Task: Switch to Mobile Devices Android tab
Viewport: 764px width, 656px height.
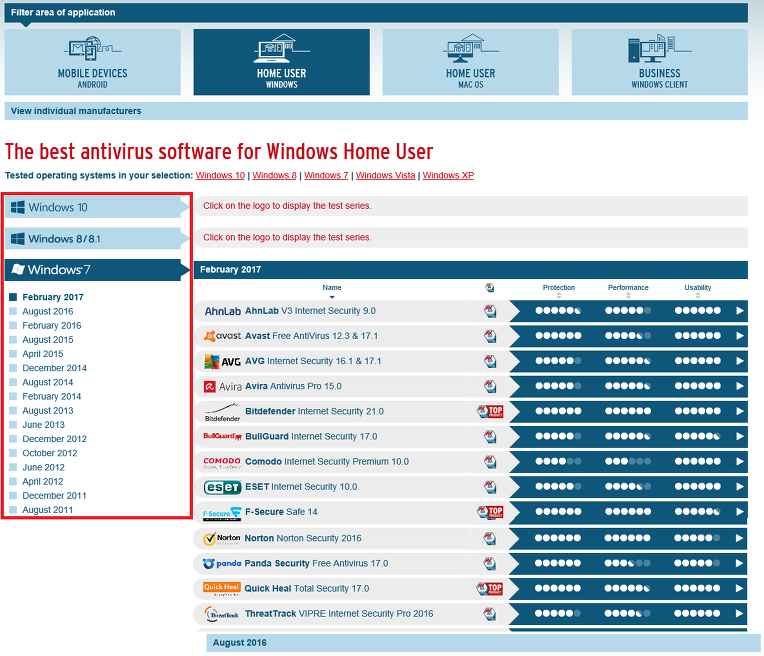Action: (93, 62)
